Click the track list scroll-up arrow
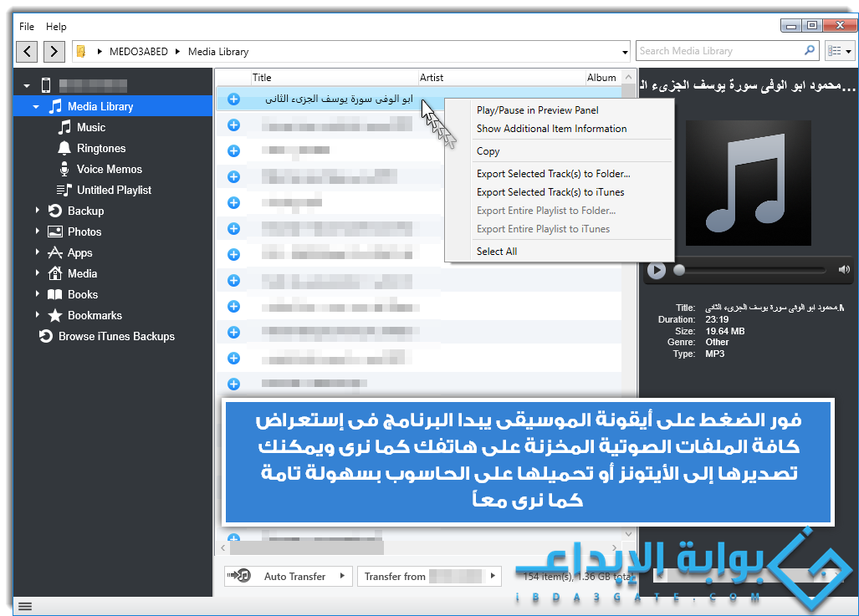The height and width of the screenshot is (616, 859). (628, 77)
